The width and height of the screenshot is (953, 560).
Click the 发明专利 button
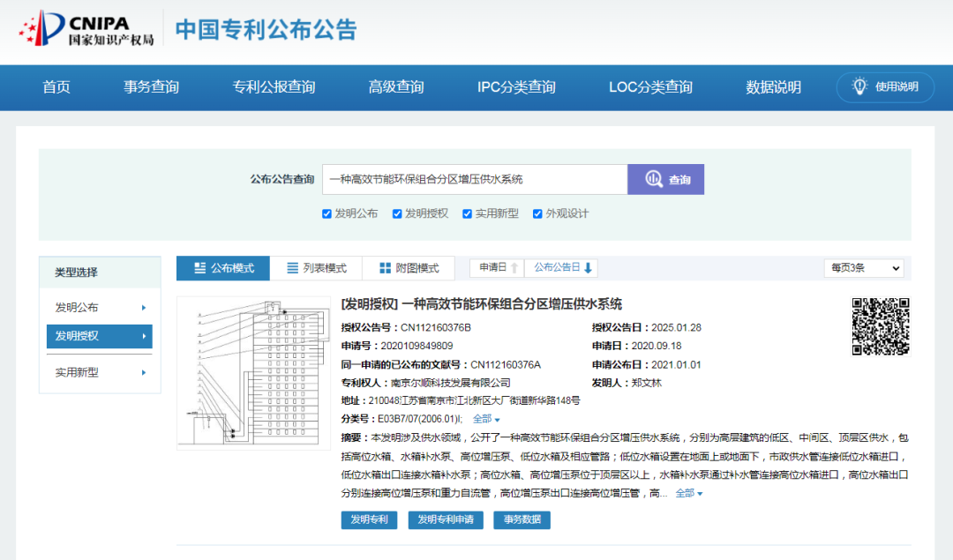[369, 520]
